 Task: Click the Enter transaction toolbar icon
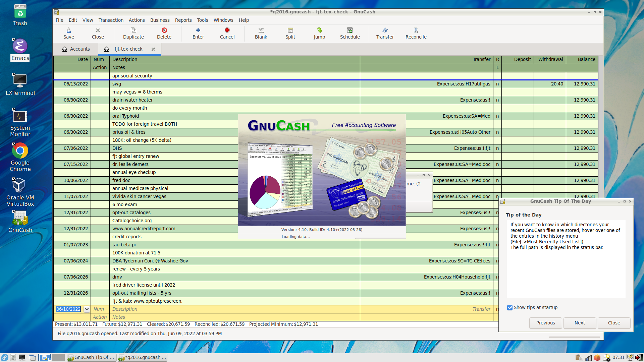click(x=198, y=33)
